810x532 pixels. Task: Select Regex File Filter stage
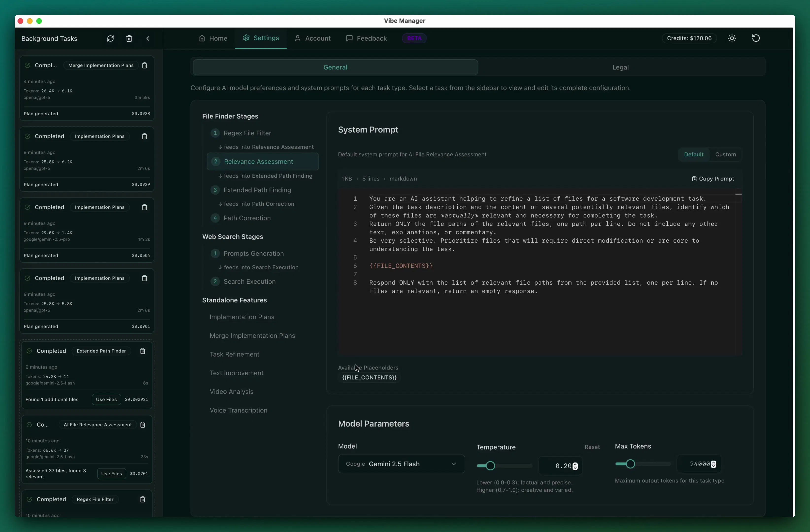[263, 133]
